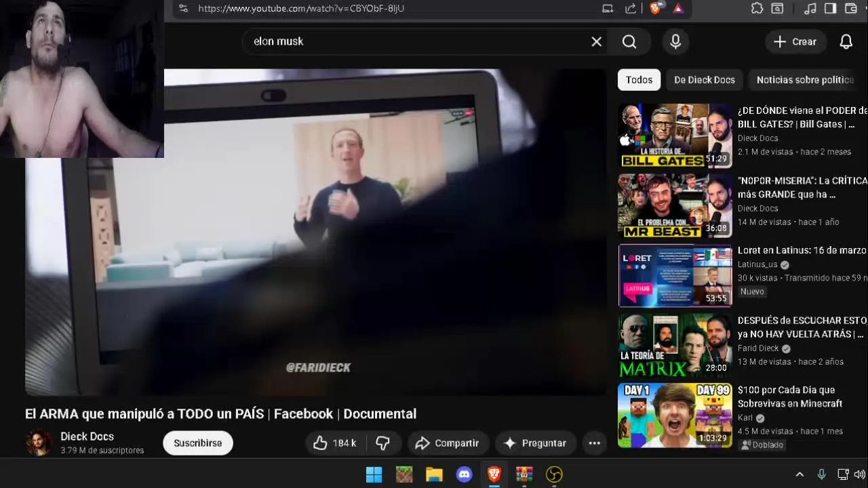Screen dimensions: 868x488
Task: Click the Suscribirse button
Action: tap(198, 443)
